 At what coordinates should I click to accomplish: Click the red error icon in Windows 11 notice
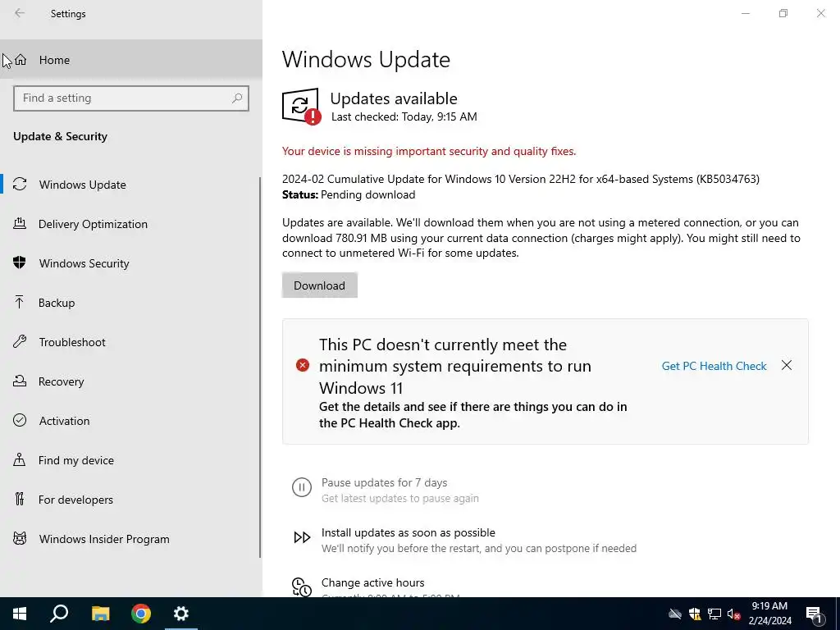[x=303, y=365]
